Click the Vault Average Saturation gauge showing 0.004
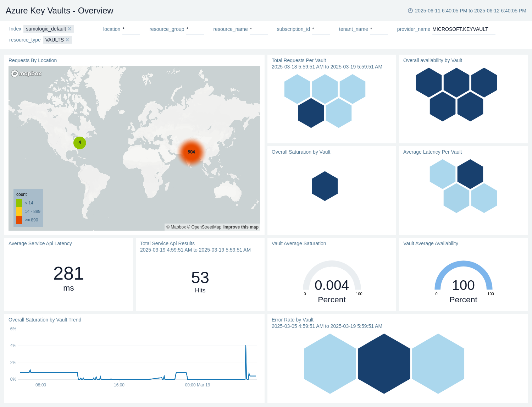Screen dimensions: 532x407 [x=332, y=282]
